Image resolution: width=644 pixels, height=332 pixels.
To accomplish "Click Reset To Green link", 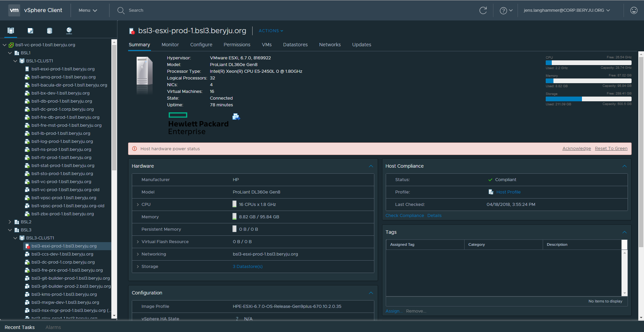I will pyautogui.click(x=611, y=149).
